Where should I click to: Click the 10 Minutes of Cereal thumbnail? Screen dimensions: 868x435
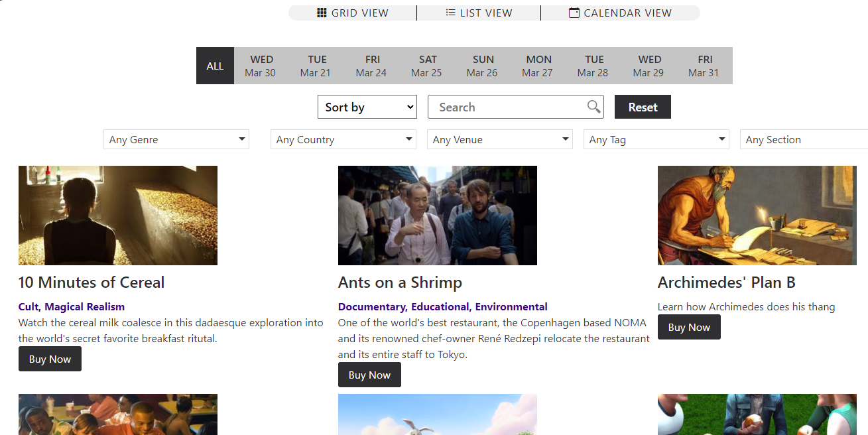pos(118,216)
